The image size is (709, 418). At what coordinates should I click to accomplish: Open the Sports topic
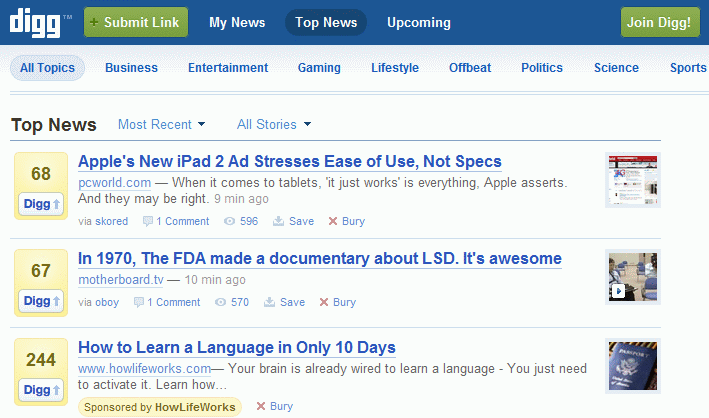[688, 68]
